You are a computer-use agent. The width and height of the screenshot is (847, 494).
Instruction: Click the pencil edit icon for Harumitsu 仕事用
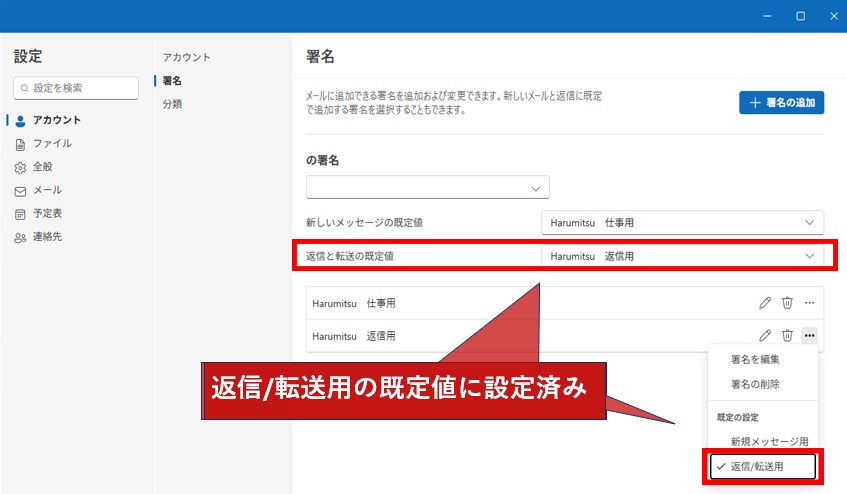[x=765, y=303]
